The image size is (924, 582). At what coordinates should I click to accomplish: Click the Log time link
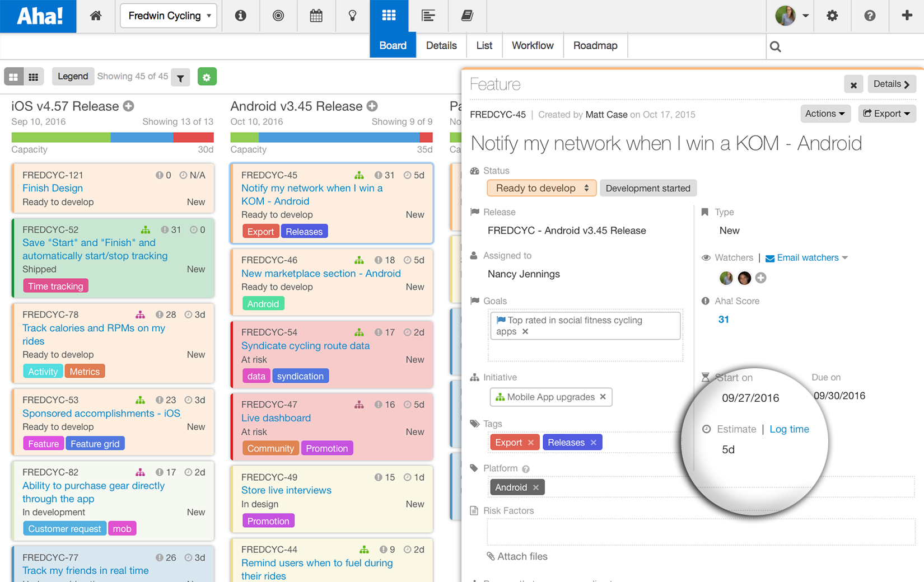point(789,429)
